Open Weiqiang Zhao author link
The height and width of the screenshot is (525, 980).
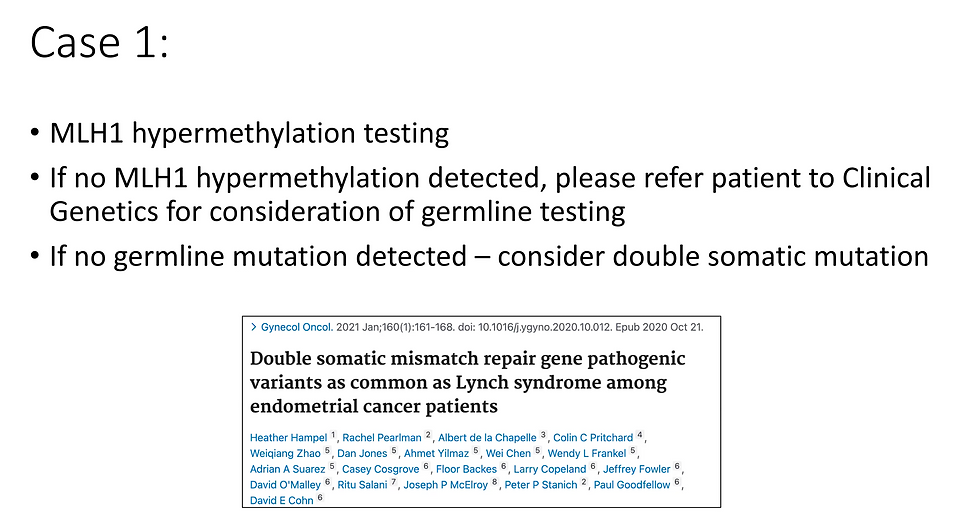[285, 453]
